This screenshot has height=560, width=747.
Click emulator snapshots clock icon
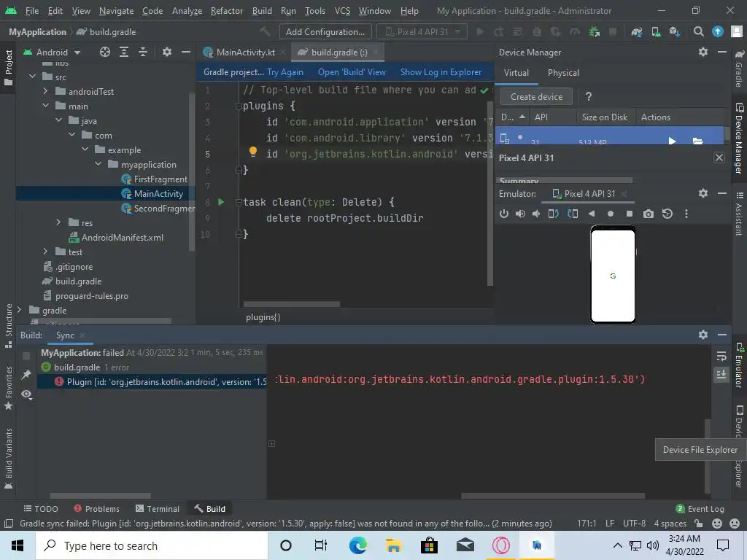tap(667, 214)
